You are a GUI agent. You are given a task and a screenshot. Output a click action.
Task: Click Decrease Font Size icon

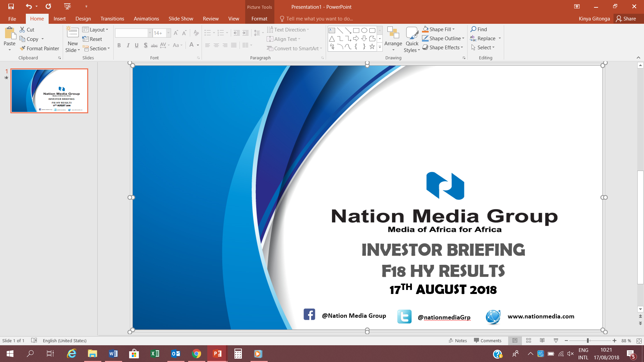pyautogui.click(x=184, y=33)
